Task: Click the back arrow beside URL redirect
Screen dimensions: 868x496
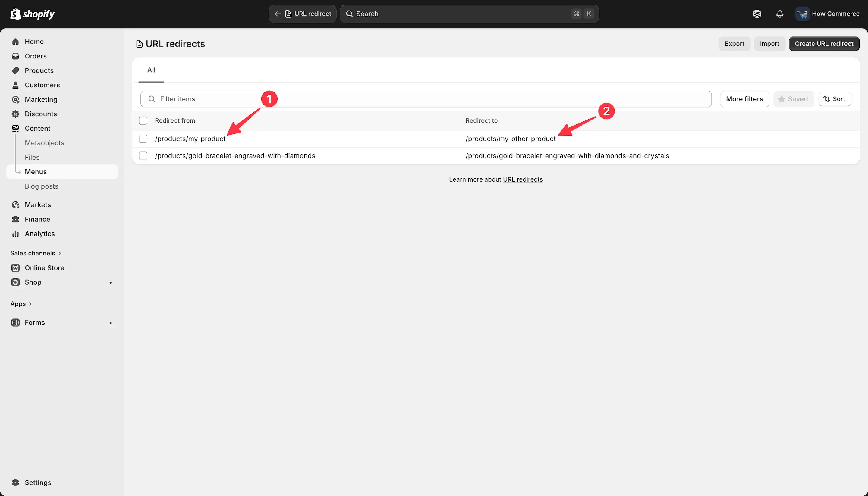Action: point(278,14)
